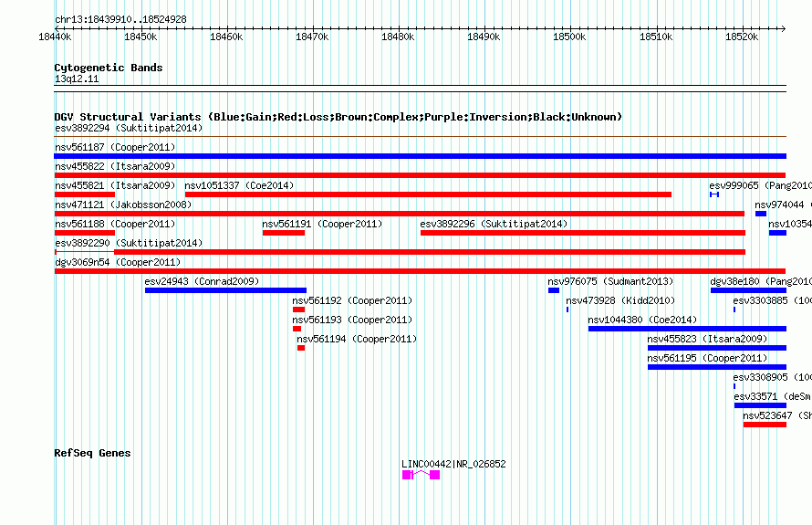Select the nsv561195 blue gain bar
812x525 pixels.
click(717, 367)
